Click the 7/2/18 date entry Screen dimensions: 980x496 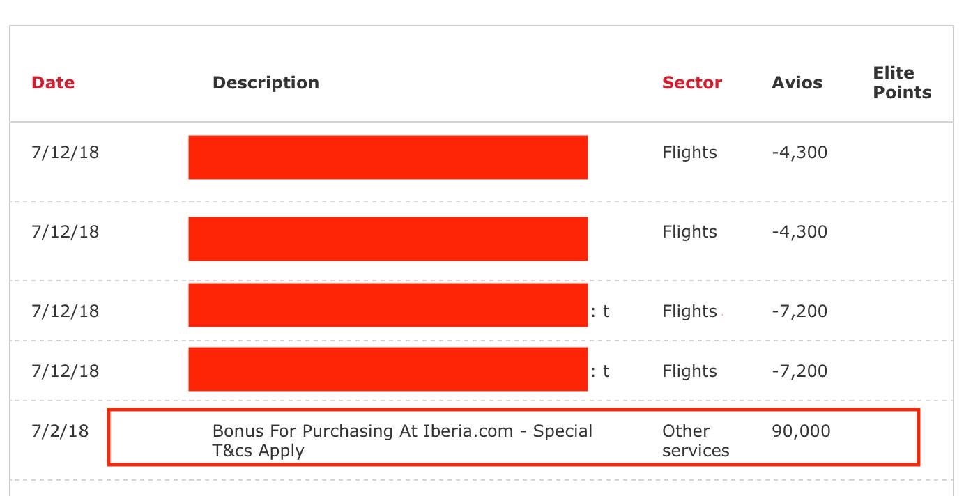tap(60, 431)
